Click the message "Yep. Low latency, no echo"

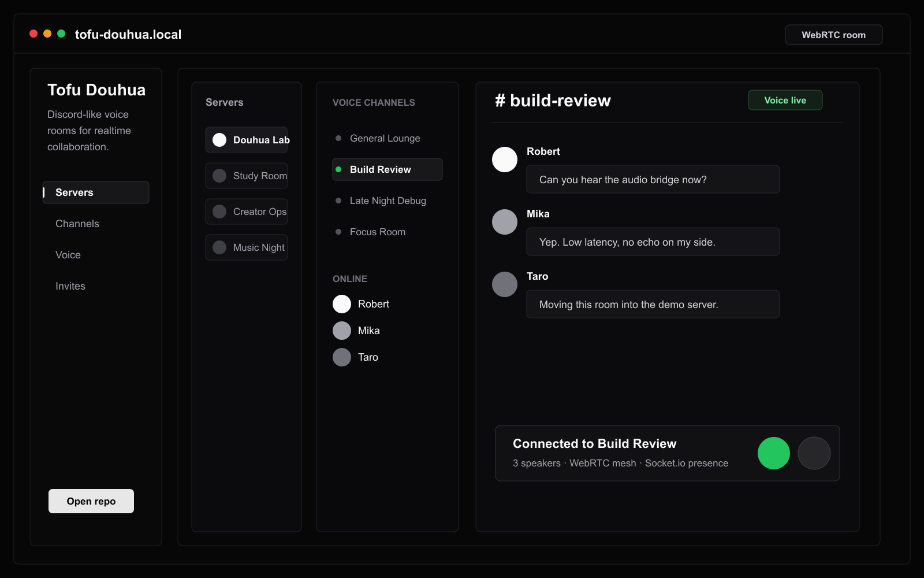[x=653, y=242]
